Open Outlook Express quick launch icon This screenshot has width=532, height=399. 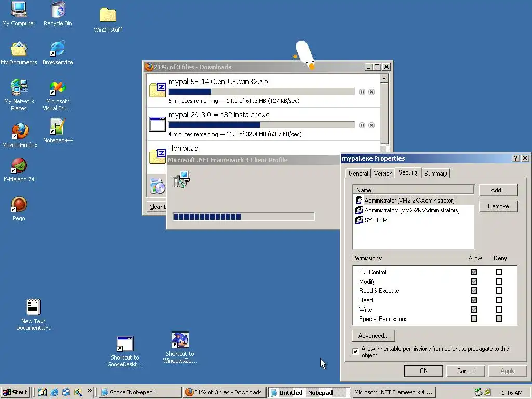[x=66, y=392]
